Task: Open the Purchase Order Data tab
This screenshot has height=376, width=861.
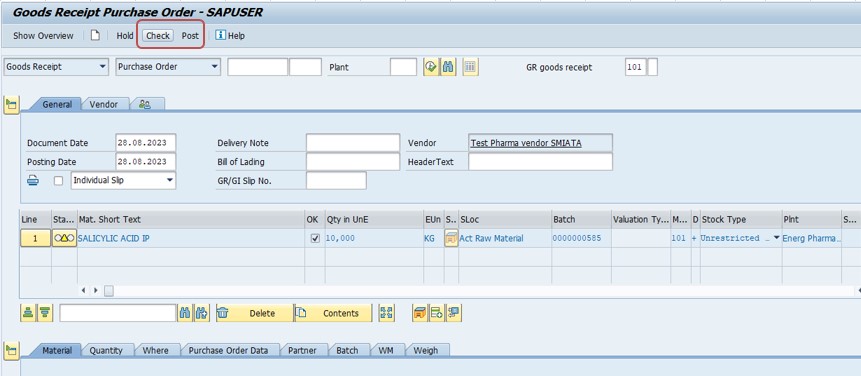Action: [x=228, y=350]
